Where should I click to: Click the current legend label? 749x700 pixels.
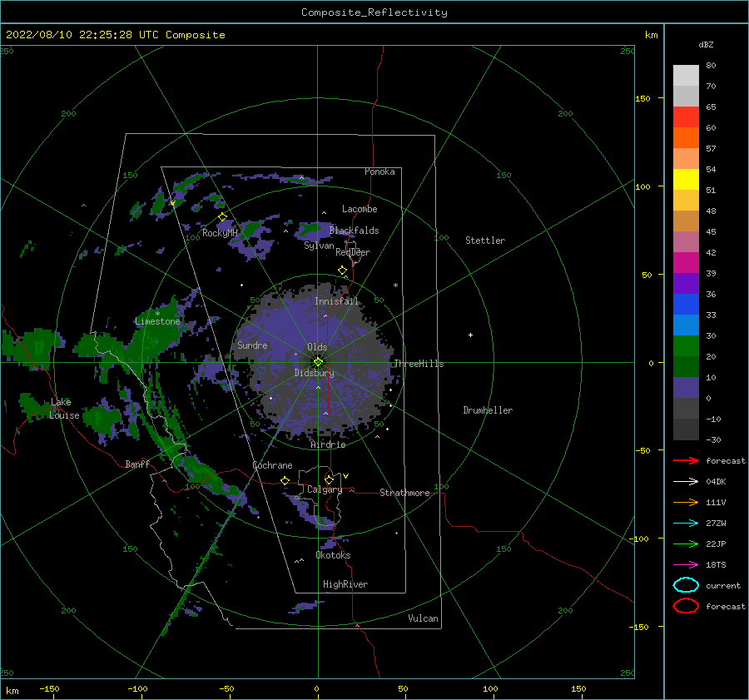pyautogui.click(x=723, y=586)
